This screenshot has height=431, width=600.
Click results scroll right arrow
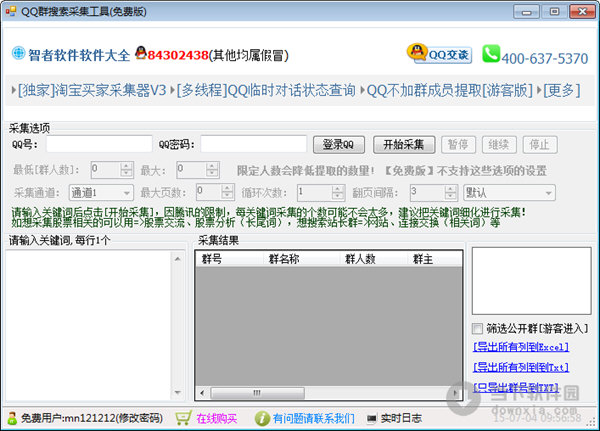455,393
